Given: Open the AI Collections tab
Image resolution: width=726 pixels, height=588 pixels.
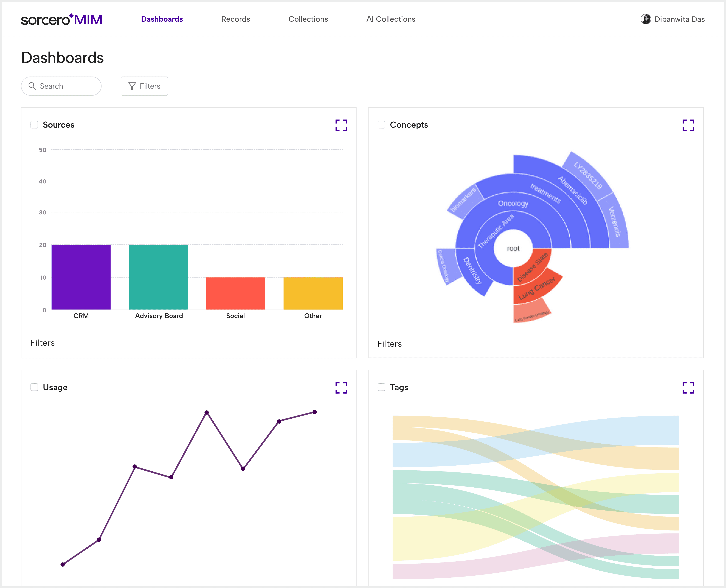Looking at the screenshot, I should tap(391, 19).
